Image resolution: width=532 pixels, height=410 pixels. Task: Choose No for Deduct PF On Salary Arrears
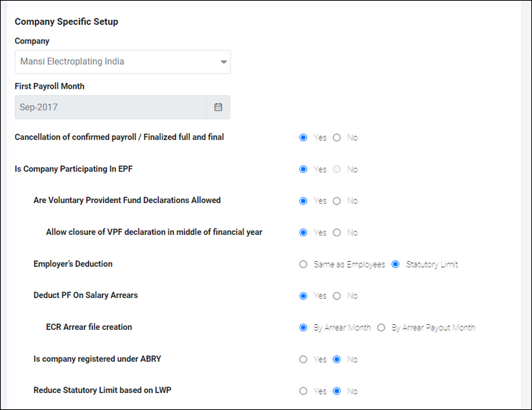pyautogui.click(x=337, y=296)
